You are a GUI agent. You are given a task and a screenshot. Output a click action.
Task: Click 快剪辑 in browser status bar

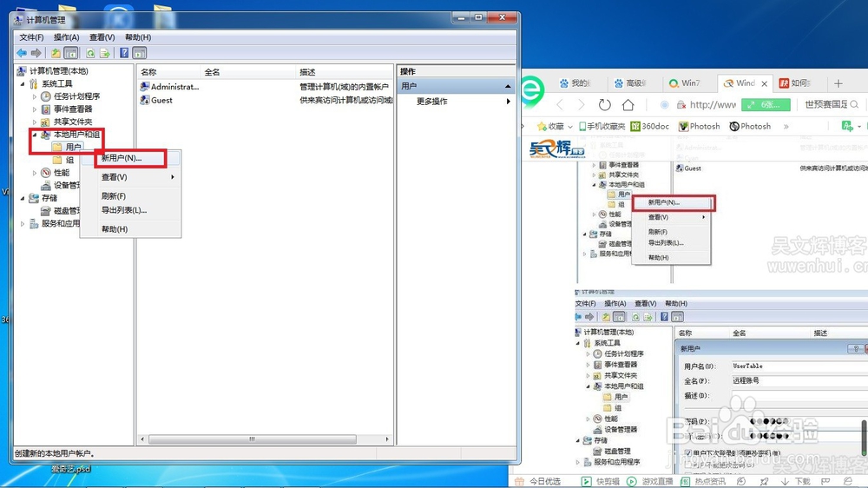(x=601, y=481)
